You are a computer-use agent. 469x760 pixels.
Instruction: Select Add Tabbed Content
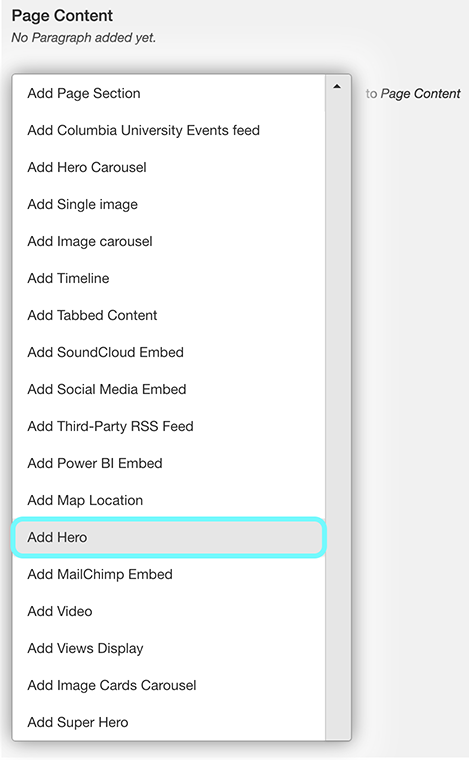click(169, 315)
